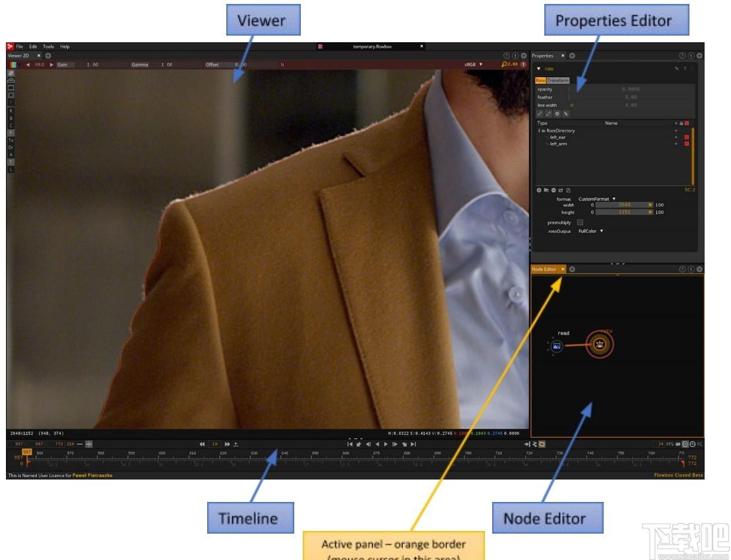Toggle the T button in viewer side toolbar
Image resolution: width=731 pixels, height=560 pixels.
click(11, 162)
